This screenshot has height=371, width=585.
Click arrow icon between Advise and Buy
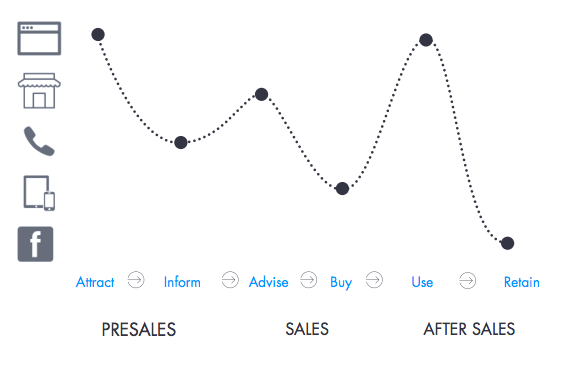pos(309,280)
